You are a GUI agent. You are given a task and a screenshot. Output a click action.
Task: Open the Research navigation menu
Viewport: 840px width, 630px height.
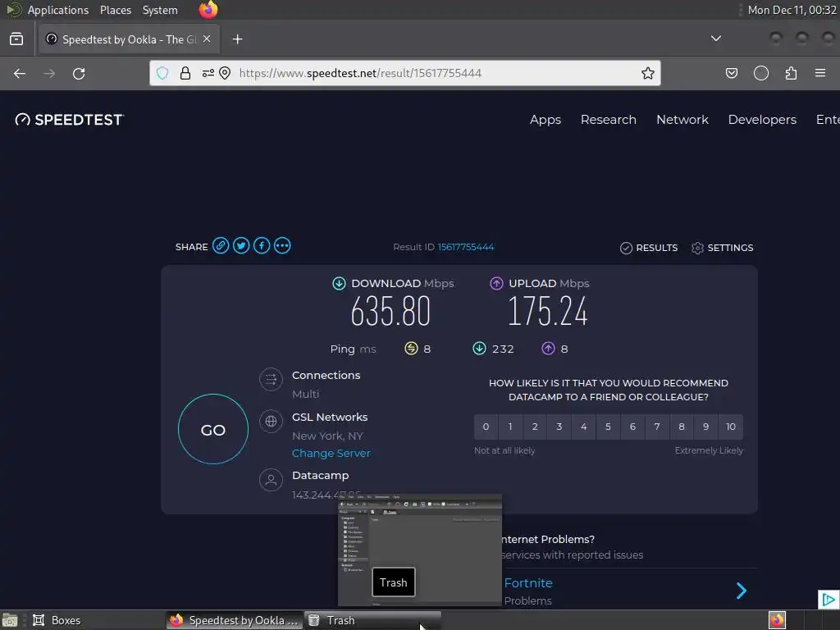tap(609, 120)
